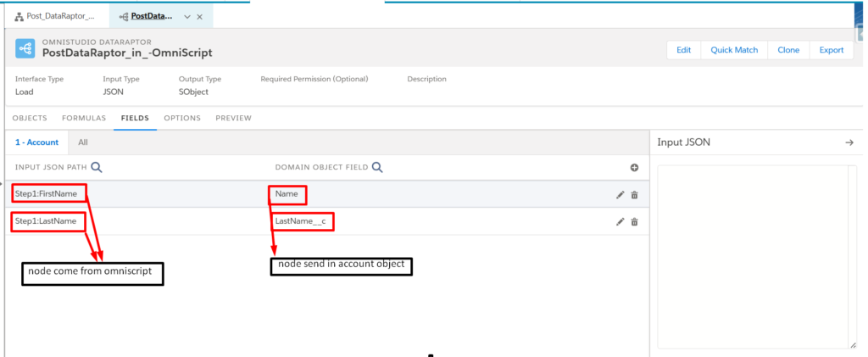868x357 pixels.
Task: Close the PostData tab
Action: (x=200, y=17)
